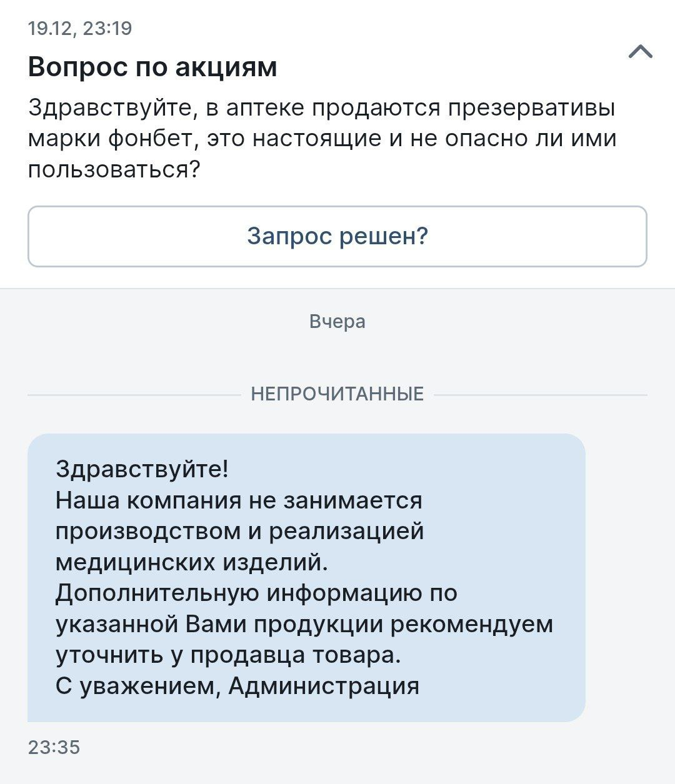Tap the "Вчера" date separator

[x=337, y=322]
